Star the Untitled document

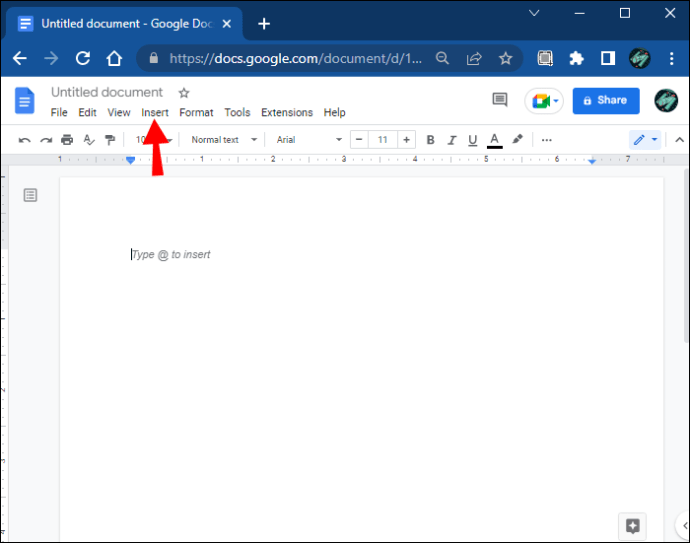(x=183, y=93)
